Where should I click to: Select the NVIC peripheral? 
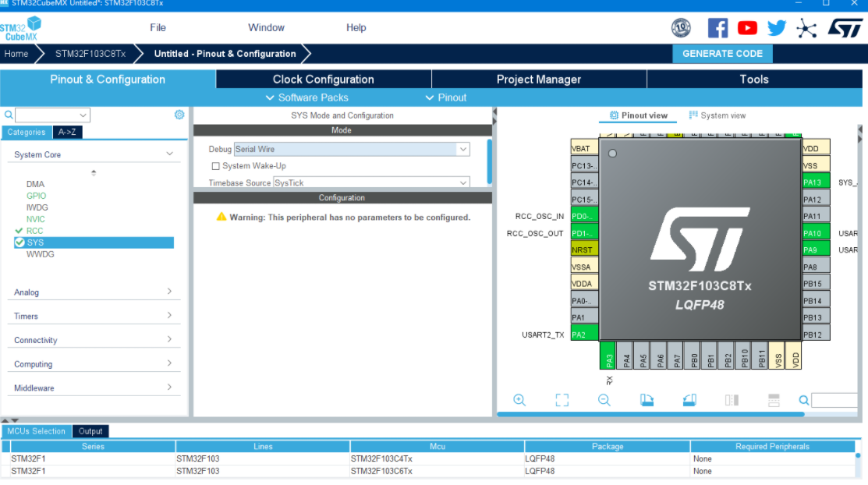click(x=35, y=219)
